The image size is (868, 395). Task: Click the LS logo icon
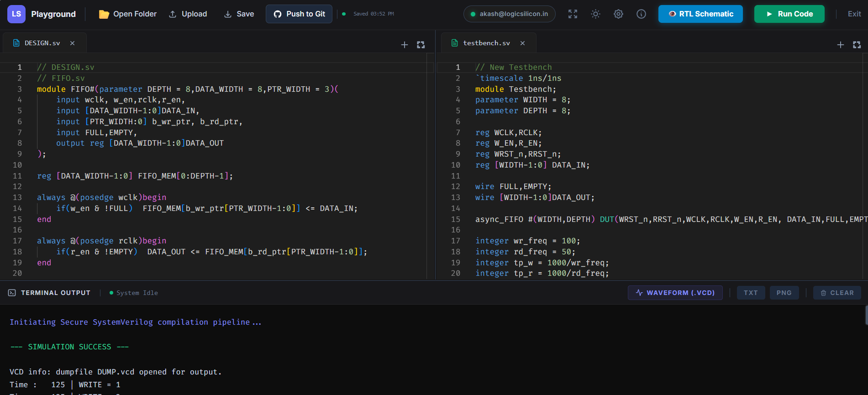16,14
